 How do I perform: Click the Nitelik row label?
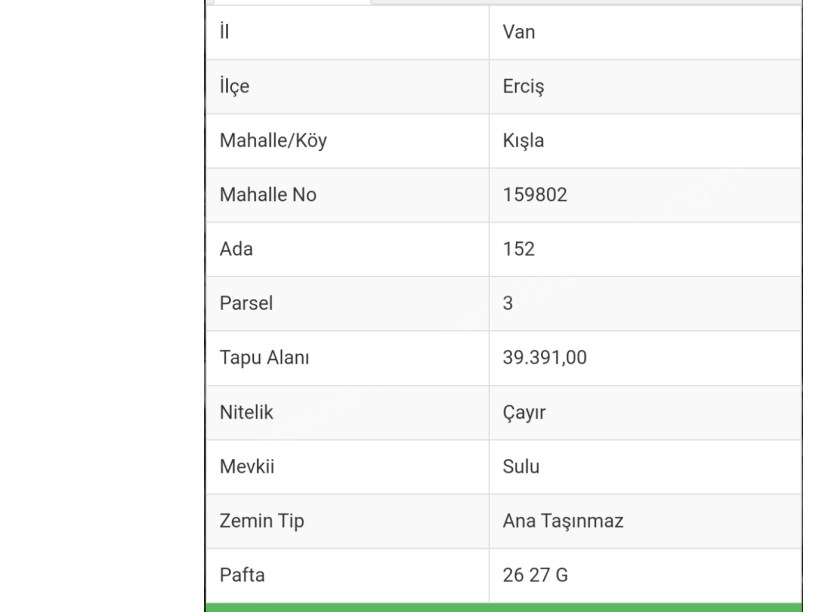tap(246, 412)
